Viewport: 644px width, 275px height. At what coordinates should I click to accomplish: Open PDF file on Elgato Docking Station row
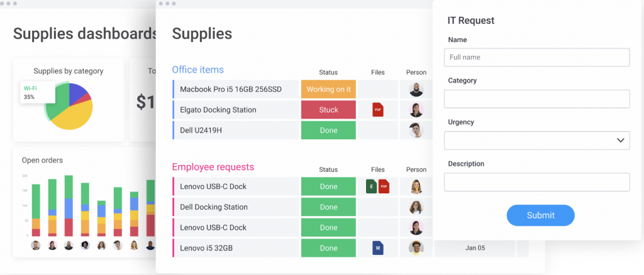tap(378, 110)
